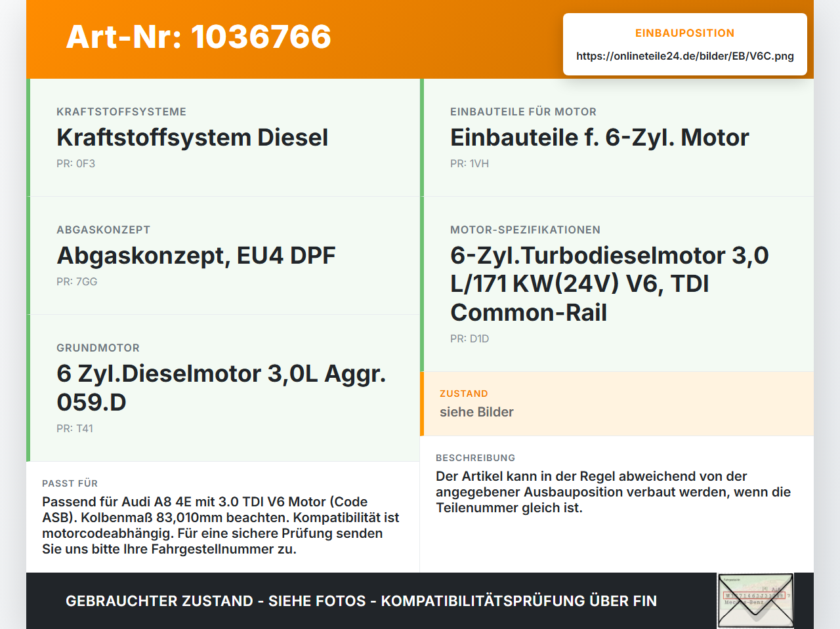Select the Einbauteile f. 6-Zyl. Motor card

click(617, 138)
